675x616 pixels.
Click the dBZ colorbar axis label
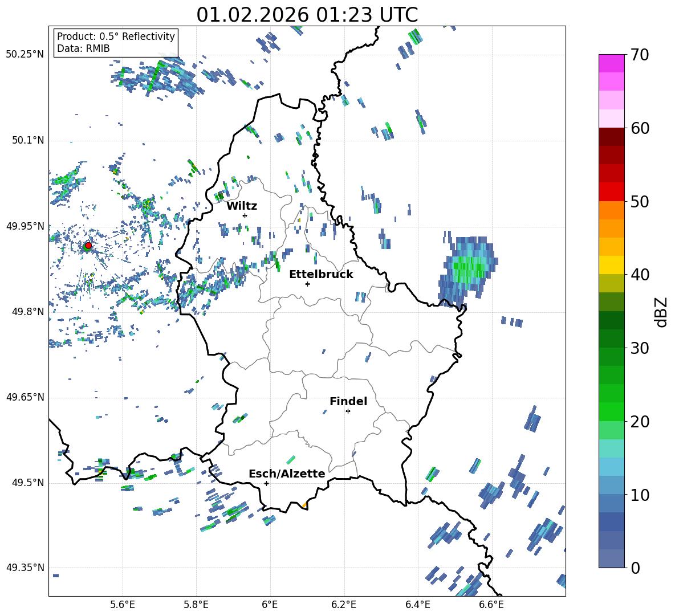click(x=661, y=312)
